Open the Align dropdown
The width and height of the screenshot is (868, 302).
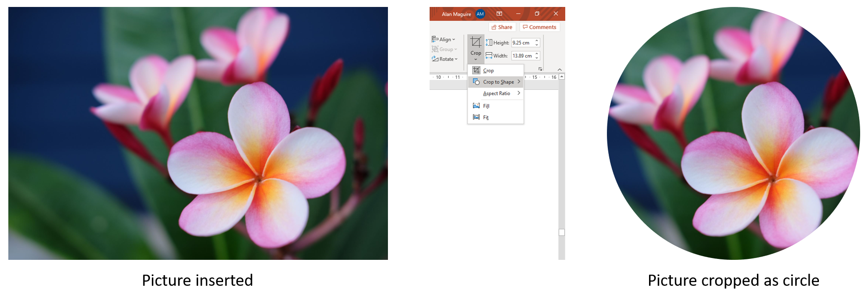click(443, 39)
